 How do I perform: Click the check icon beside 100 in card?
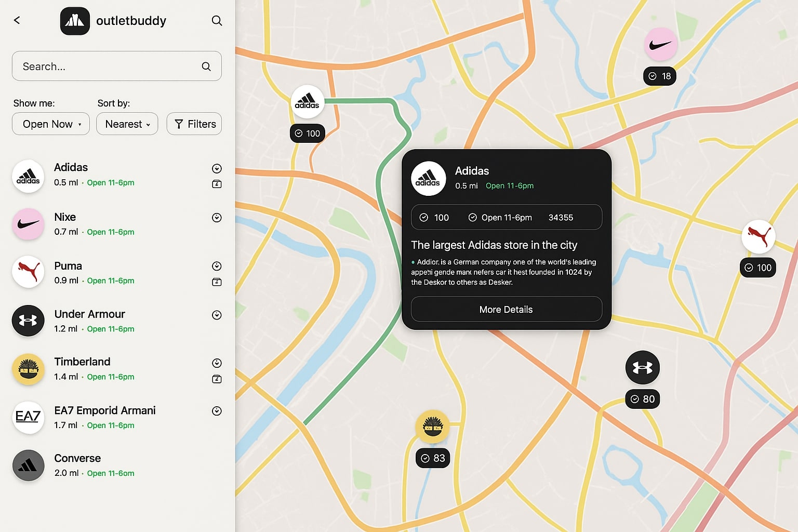pyautogui.click(x=424, y=218)
